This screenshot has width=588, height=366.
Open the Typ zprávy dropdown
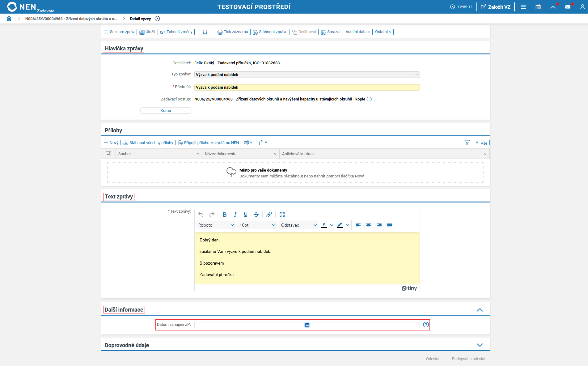307,74
